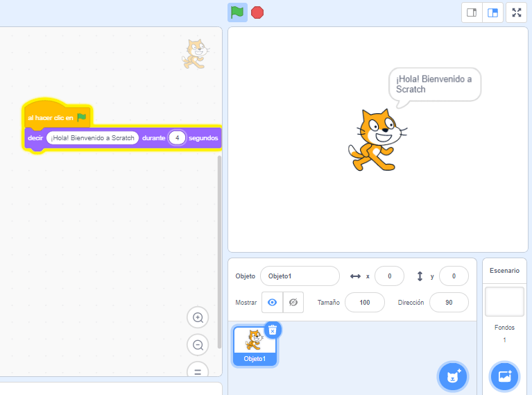
Task: Select the Objeto1 sprite thumbnail
Action: [255, 346]
